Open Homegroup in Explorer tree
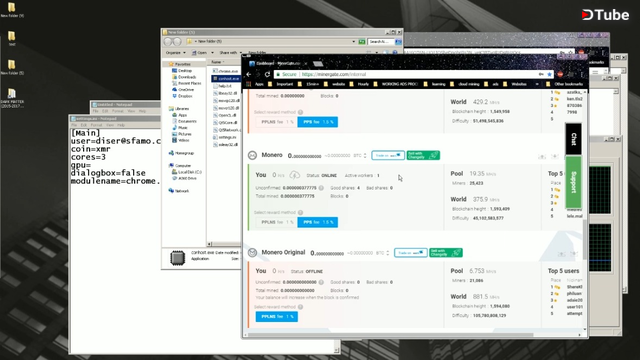640x360 pixels. pos(181,153)
